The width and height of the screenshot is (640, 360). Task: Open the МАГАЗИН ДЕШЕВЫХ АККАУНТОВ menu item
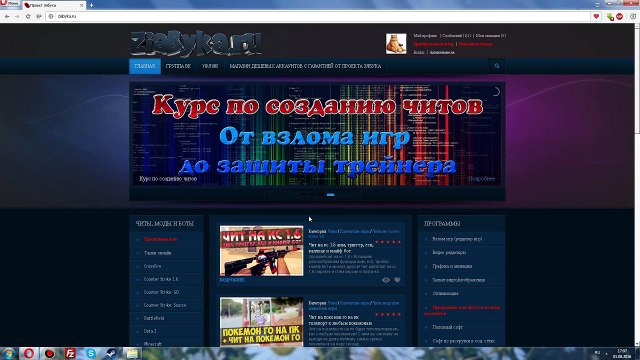pyautogui.click(x=305, y=66)
